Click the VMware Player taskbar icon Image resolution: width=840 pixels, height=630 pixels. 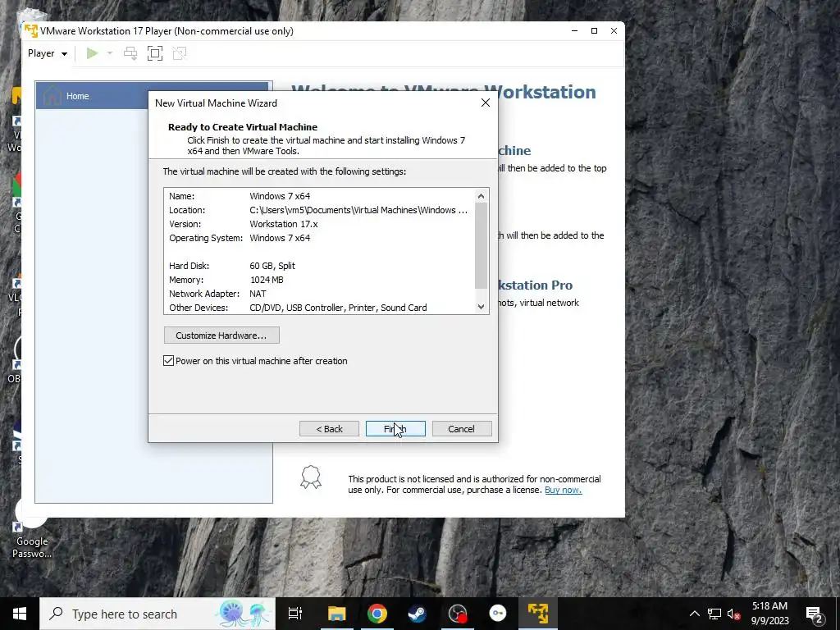pos(538,614)
